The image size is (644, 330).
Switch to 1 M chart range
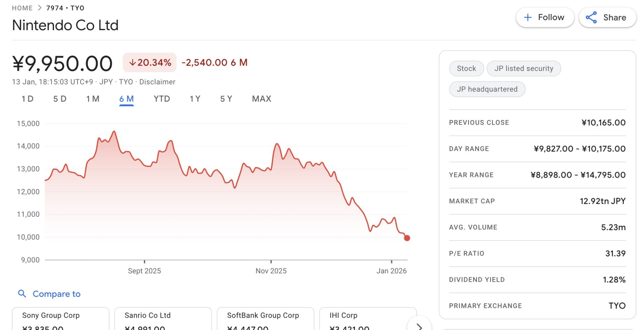93,99
